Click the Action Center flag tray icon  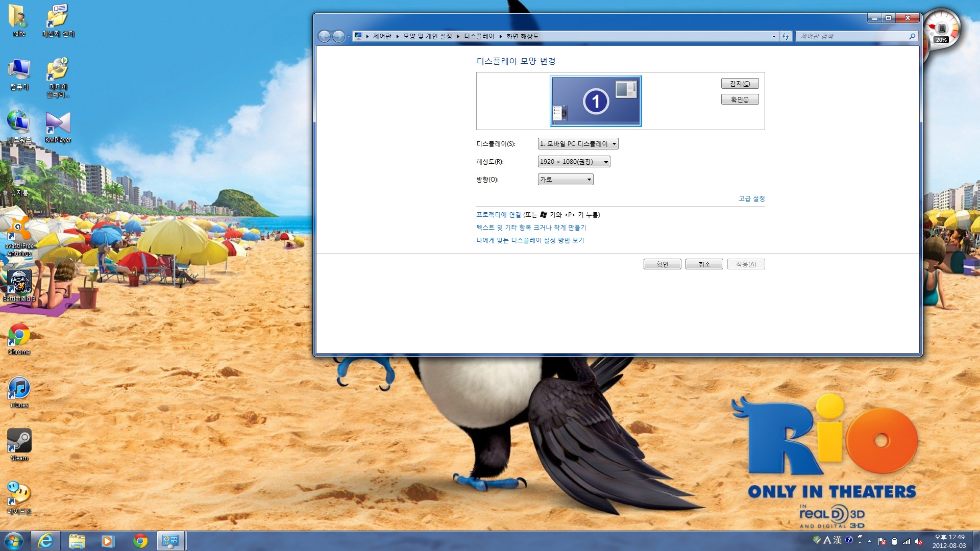pos(881,541)
